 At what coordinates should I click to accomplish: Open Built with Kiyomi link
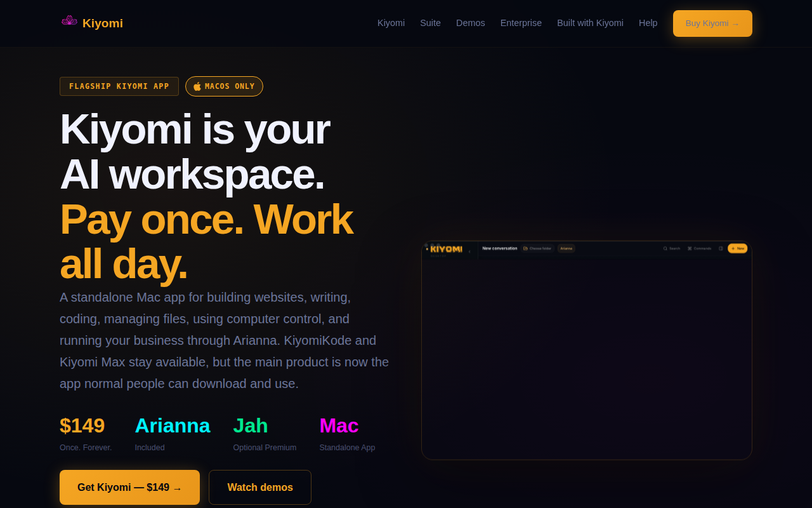click(x=590, y=23)
